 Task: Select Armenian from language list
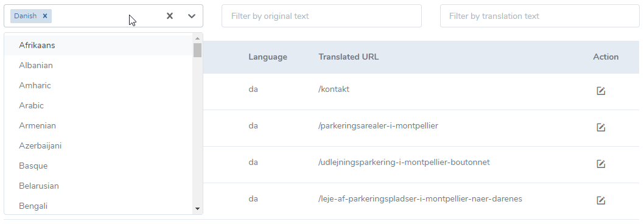99,126
